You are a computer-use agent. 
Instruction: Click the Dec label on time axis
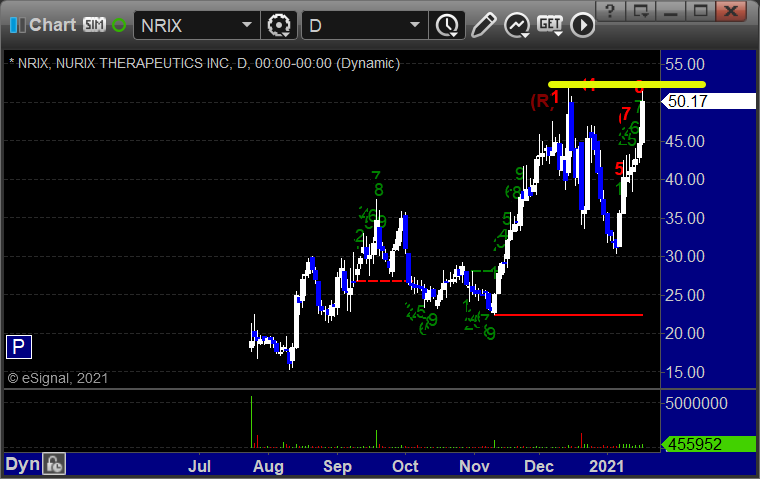pyautogui.click(x=539, y=466)
